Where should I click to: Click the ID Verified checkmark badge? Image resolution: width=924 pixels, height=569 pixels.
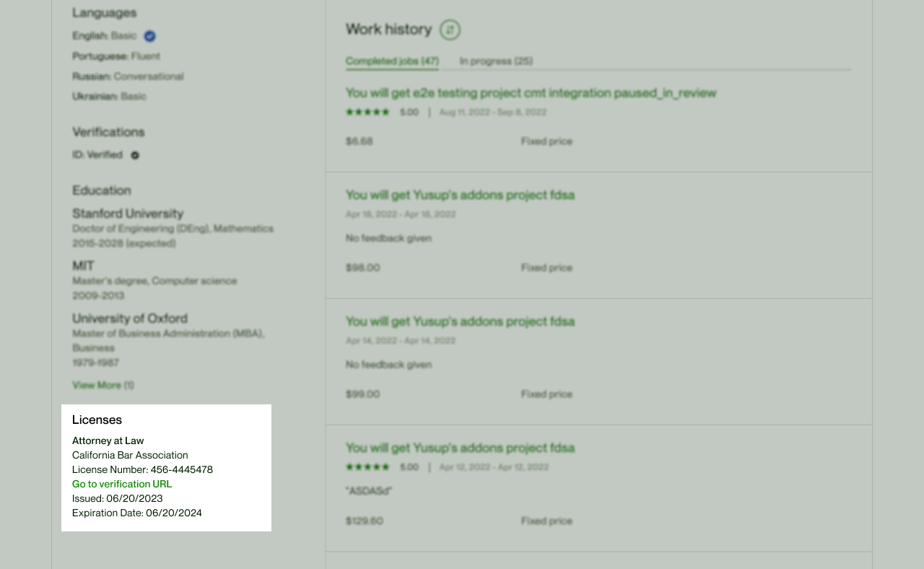pos(135,155)
